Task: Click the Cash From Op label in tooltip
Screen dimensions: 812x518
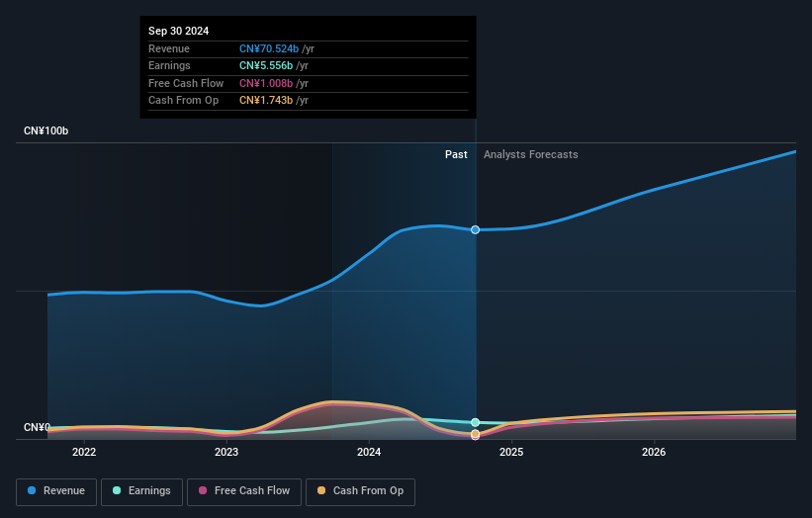Action: click(183, 101)
